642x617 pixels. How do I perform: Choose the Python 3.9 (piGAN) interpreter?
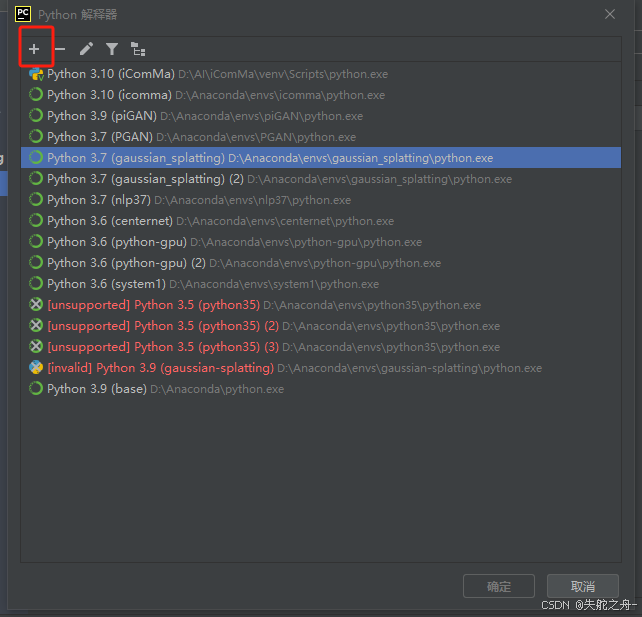point(321,116)
